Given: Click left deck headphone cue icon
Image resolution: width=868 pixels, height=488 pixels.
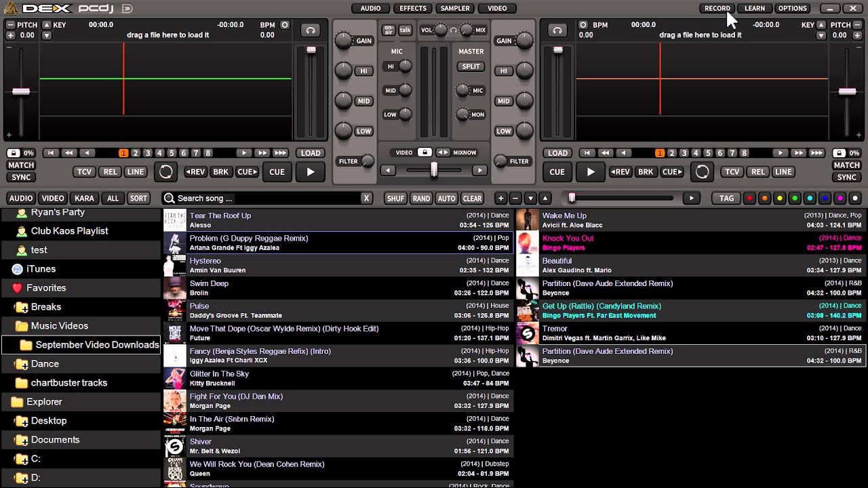Looking at the screenshot, I should [x=311, y=30].
